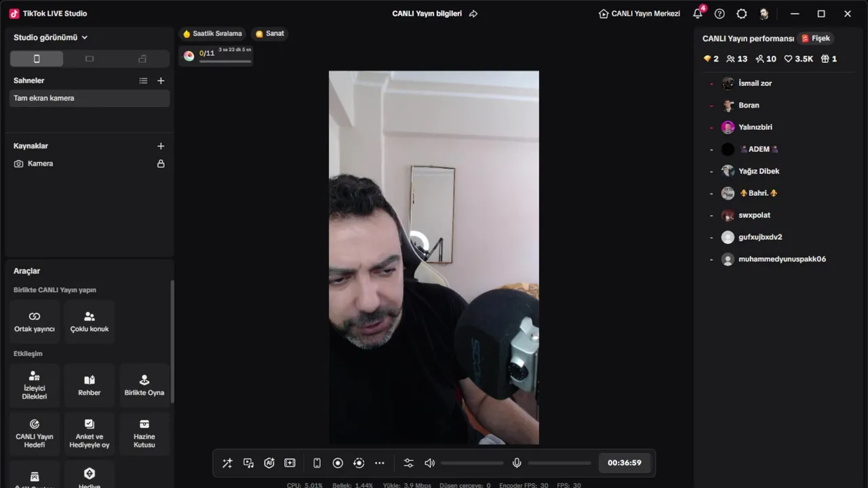Viewport: 868px width, 488px height.
Task: Open the Hazine Kutusu tool
Action: [144, 434]
